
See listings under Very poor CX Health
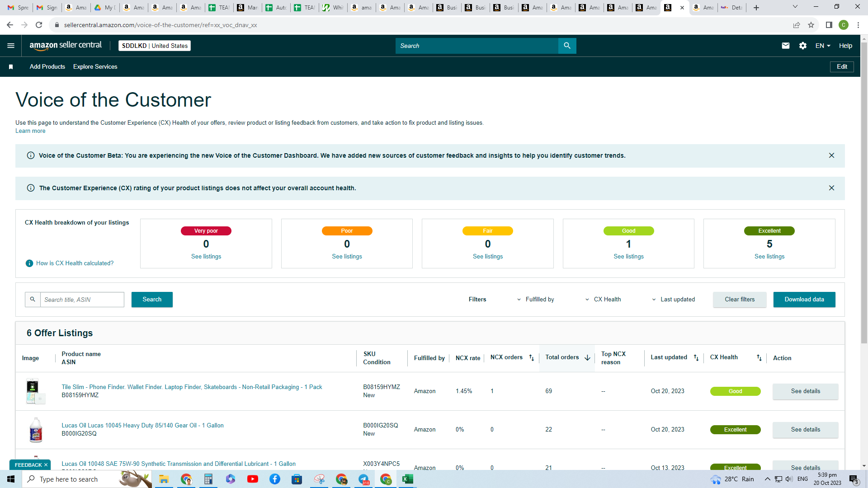(206, 257)
